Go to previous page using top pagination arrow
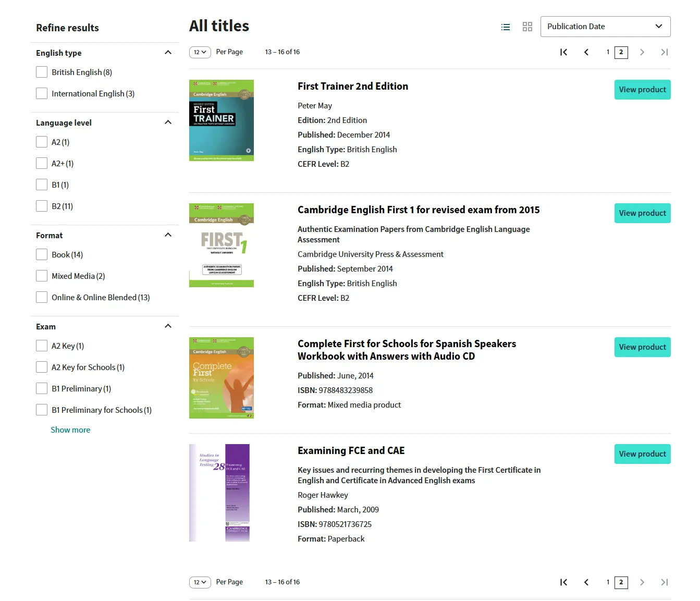 586,52
